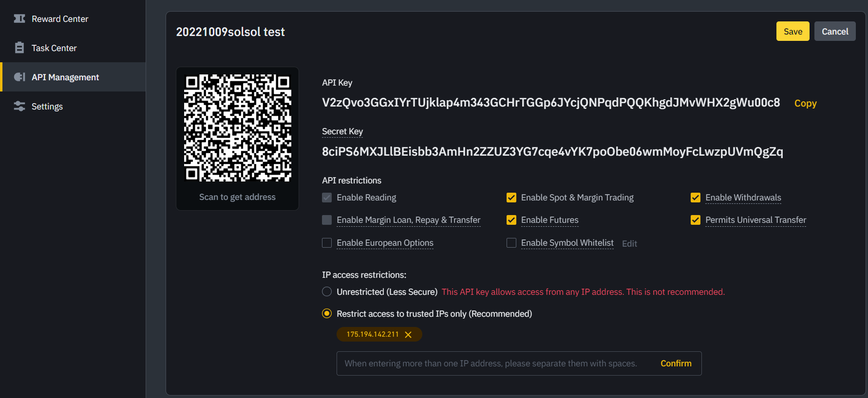Cancel editing the API key
Image resolution: width=868 pixels, height=398 pixels.
(835, 32)
